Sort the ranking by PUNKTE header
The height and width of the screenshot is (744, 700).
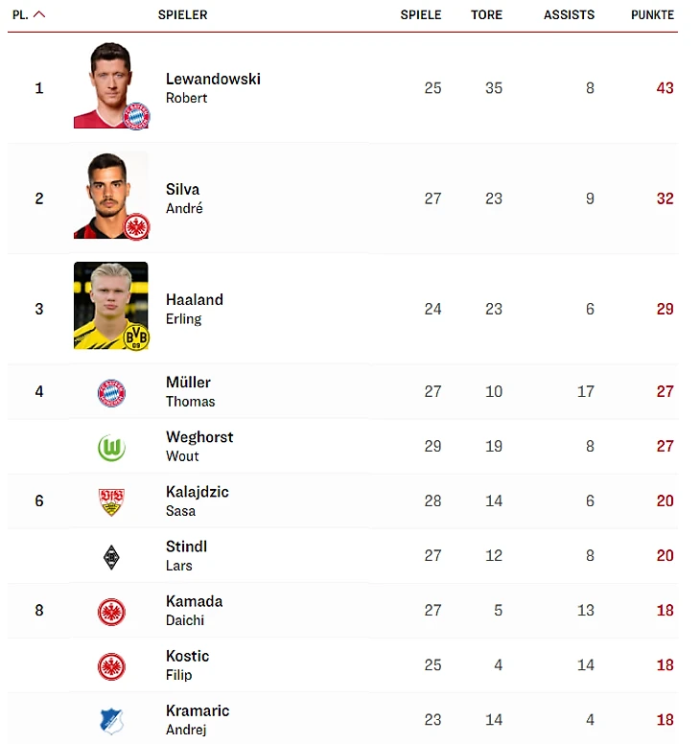tap(652, 15)
